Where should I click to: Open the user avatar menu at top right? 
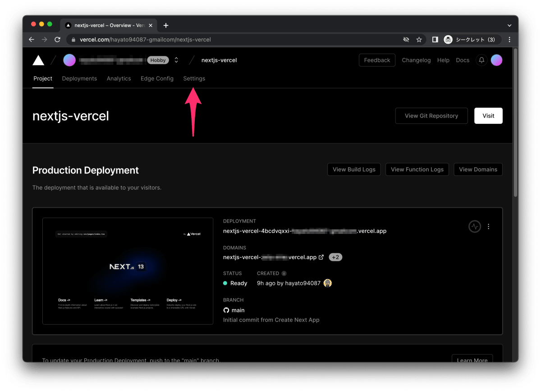(x=496, y=60)
